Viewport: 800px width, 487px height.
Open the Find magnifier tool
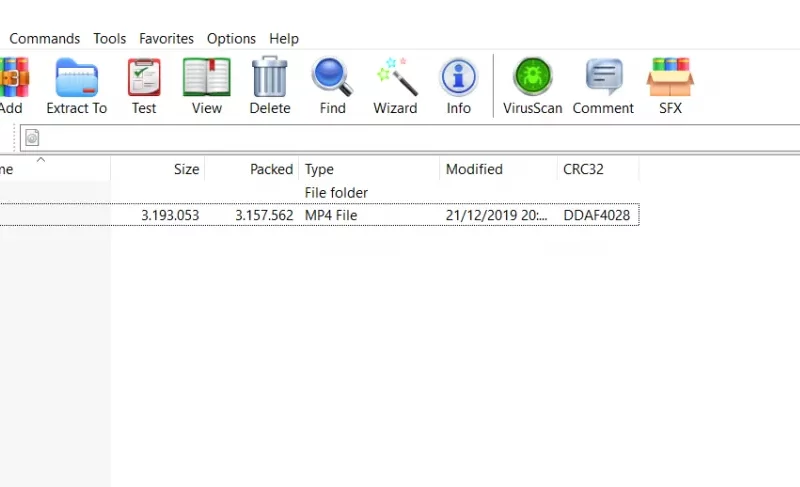[332, 76]
